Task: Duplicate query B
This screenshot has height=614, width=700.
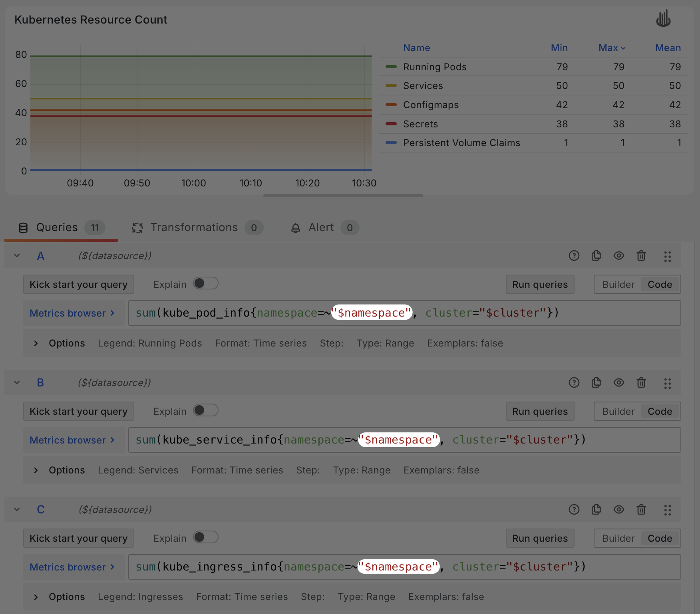Action: (x=597, y=382)
